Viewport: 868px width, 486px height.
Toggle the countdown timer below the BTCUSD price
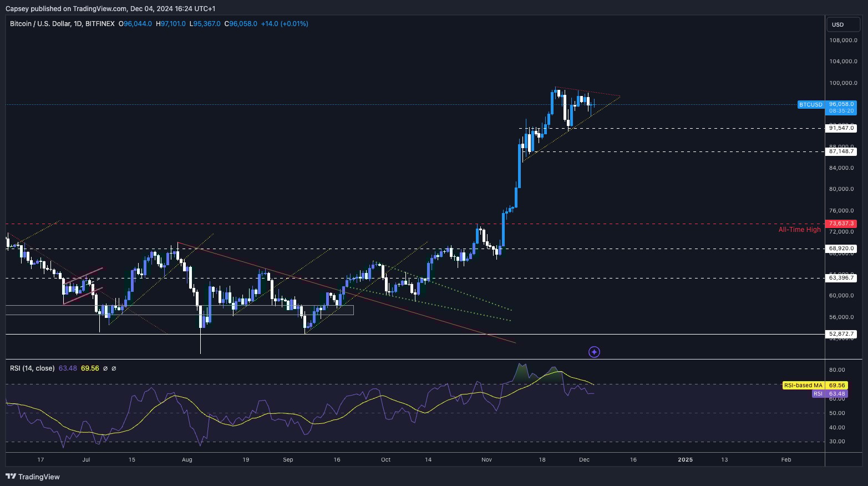842,110
